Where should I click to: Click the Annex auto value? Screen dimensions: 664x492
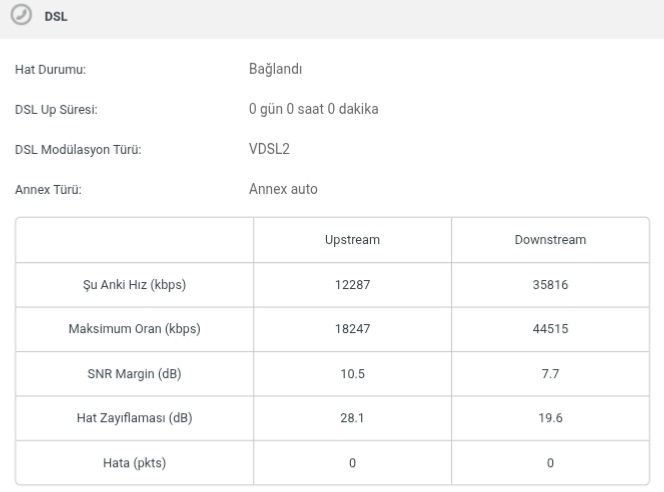click(283, 189)
